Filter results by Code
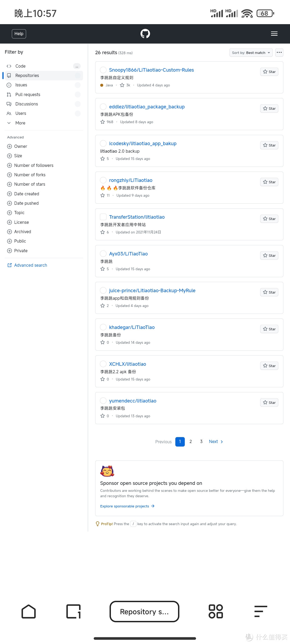Image resolution: width=290 pixels, height=644 pixels. click(44, 66)
